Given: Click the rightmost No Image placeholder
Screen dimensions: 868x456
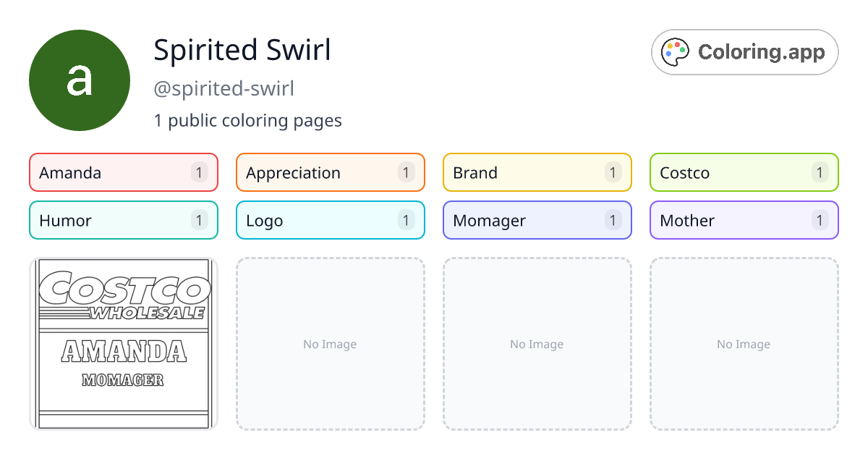Looking at the screenshot, I should click(744, 344).
